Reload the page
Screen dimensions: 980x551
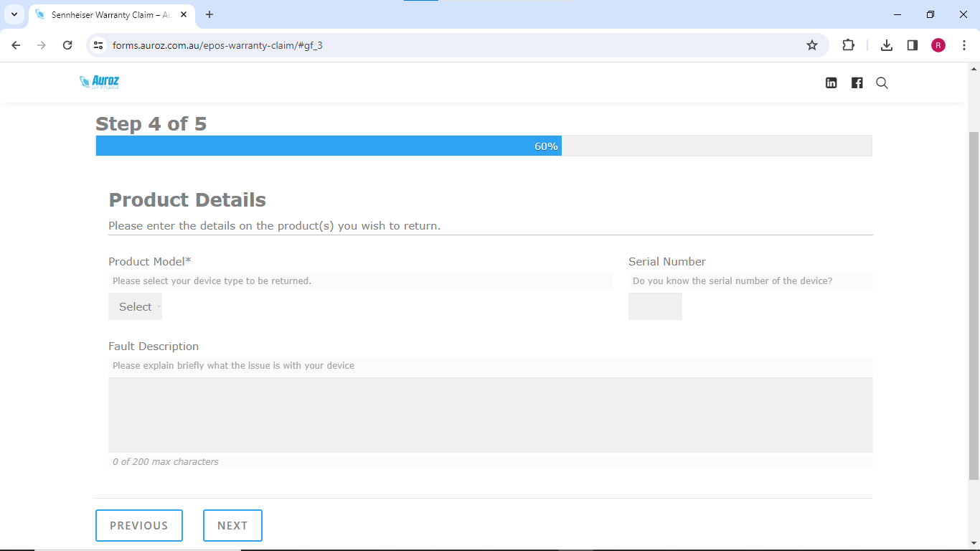tap(67, 45)
